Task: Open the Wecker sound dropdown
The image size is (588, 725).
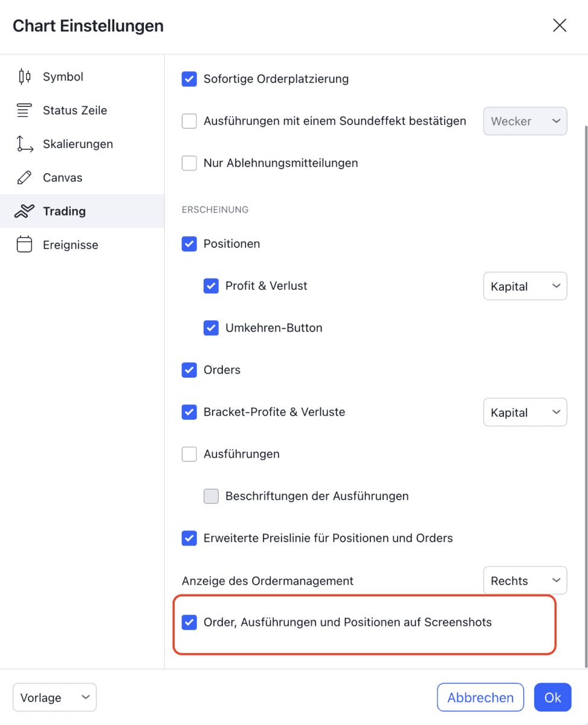Action: point(525,121)
